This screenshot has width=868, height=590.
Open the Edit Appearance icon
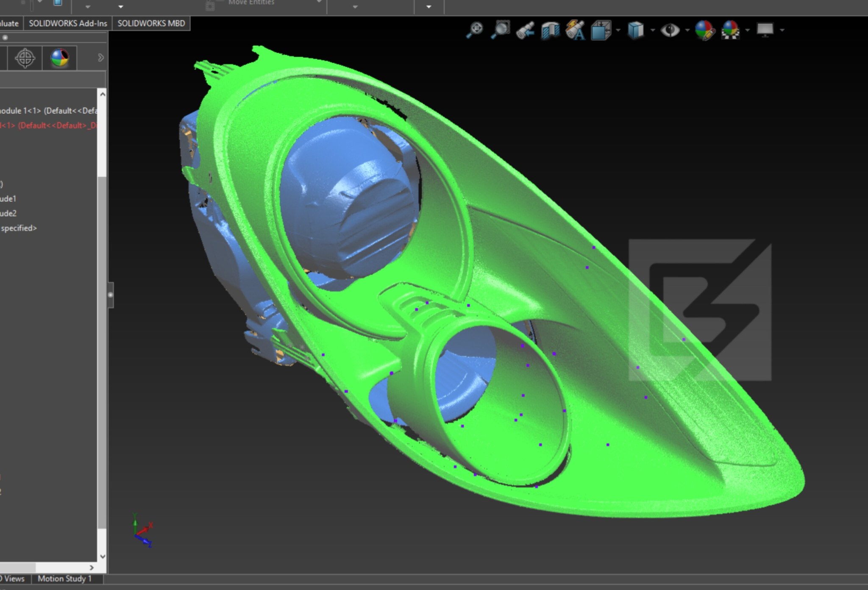(705, 31)
